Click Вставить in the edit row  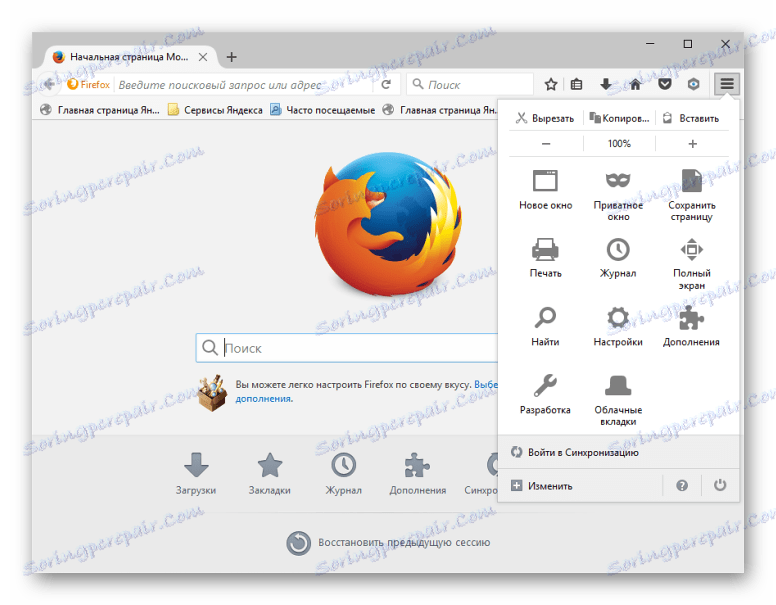point(692,118)
